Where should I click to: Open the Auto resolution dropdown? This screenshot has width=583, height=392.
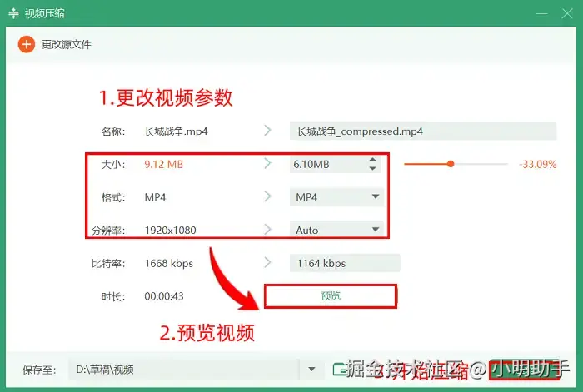(x=336, y=230)
